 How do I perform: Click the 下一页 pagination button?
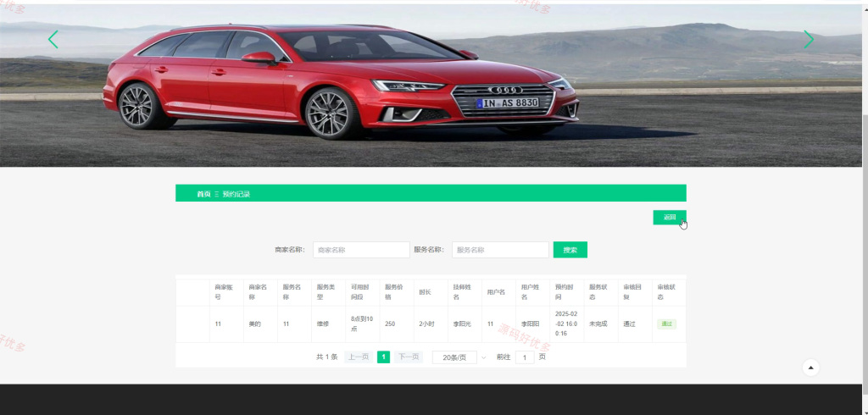[x=409, y=357]
